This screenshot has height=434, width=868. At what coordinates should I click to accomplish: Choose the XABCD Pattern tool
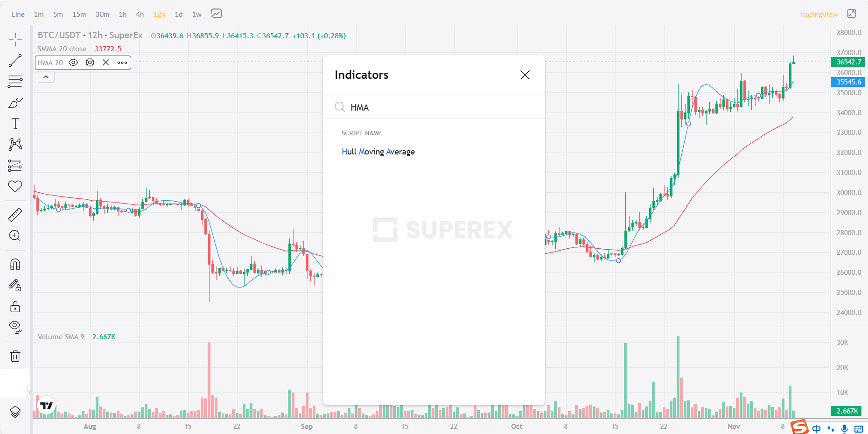click(x=15, y=144)
